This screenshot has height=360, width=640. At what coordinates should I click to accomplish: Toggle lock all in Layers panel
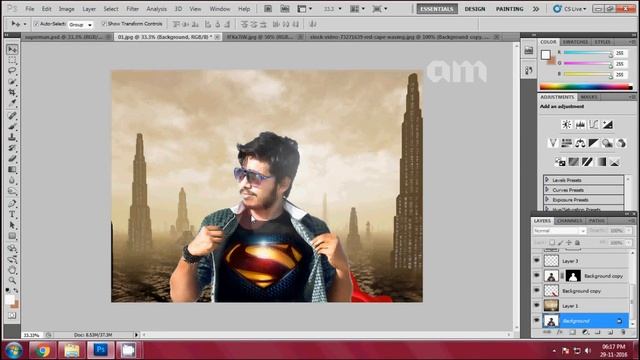(x=577, y=242)
